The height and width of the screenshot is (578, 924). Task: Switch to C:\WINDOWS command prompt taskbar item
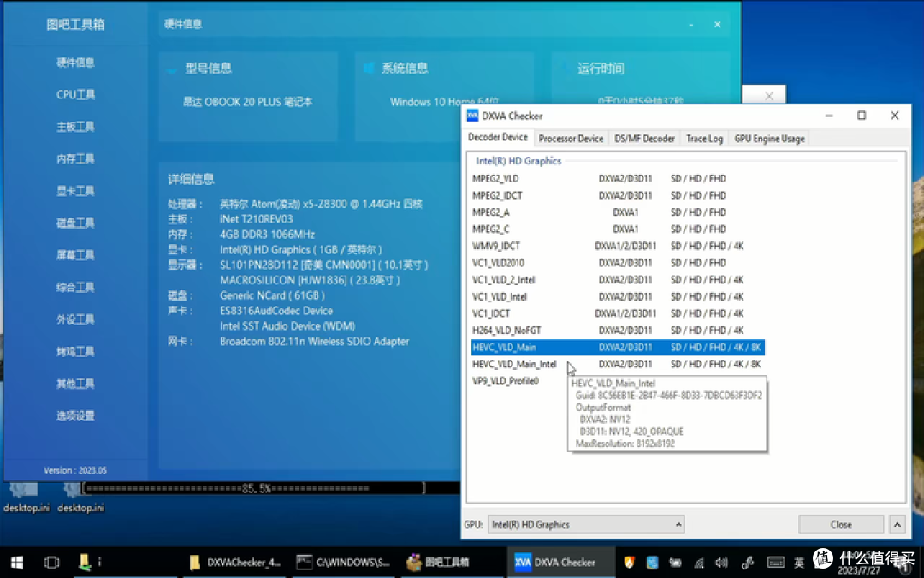(344, 562)
